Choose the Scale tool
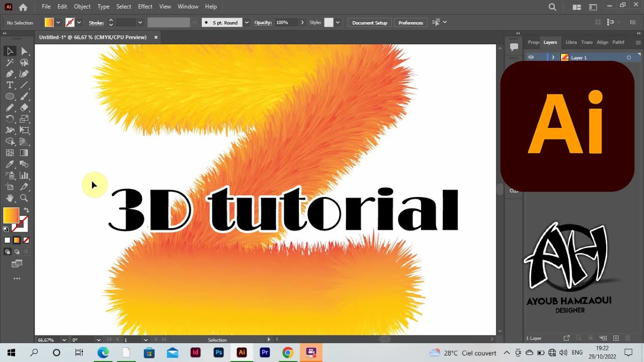 pyautogui.click(x=24, y=119)
